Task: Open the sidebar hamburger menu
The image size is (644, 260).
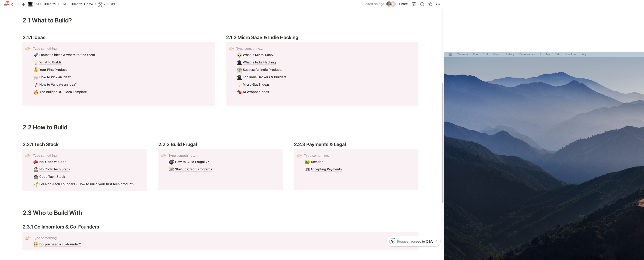Action: click(5, 4)
